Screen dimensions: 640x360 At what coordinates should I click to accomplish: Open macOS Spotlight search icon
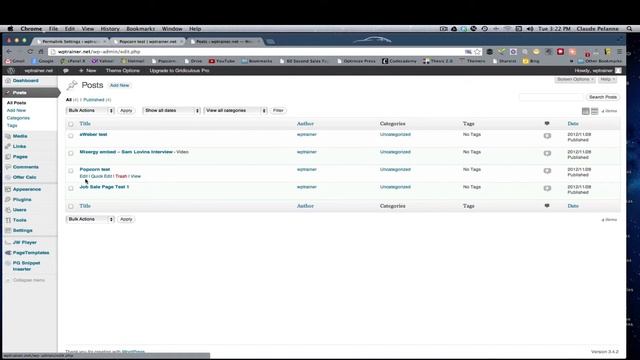tap(629, 29)
